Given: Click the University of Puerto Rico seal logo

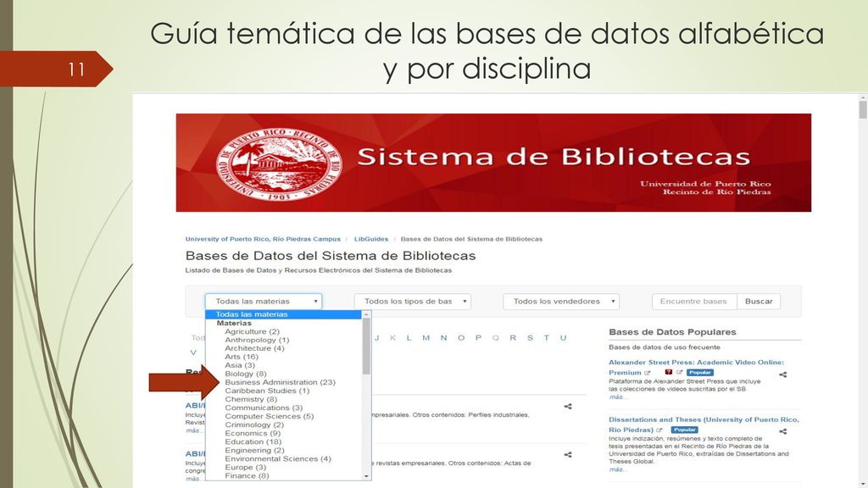Looking at the screenshot, I should coord(279,164).
